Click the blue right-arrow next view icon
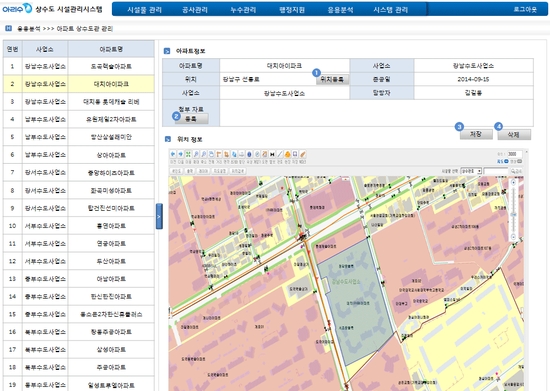This screenshot has height=391, width=550. click(x=180, y=154)
